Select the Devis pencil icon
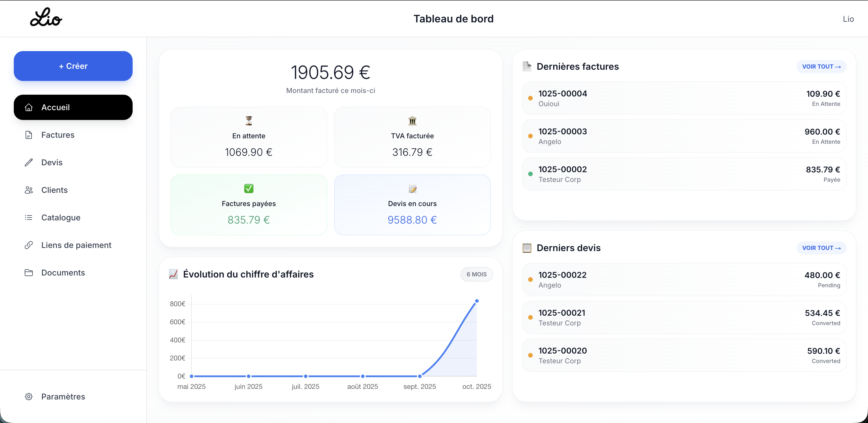 point(29,162)
